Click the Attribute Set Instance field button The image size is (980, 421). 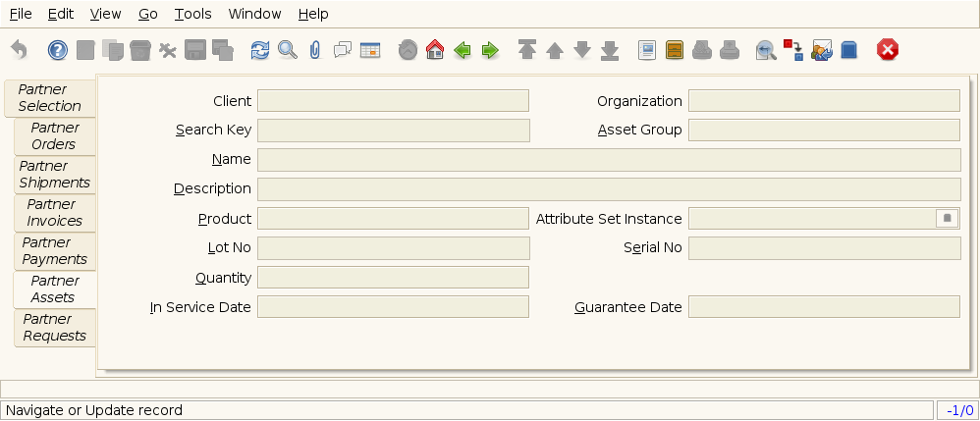947,218
